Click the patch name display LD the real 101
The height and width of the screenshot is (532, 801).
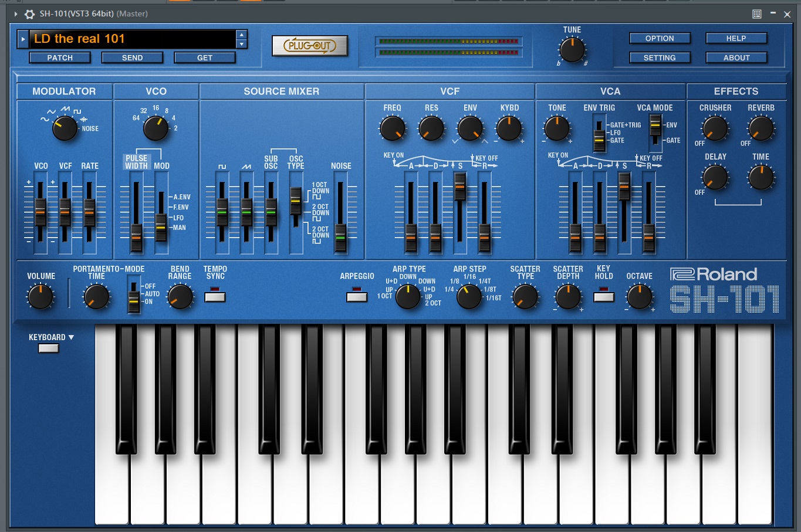pyautogui.click(x=132, y=39)
